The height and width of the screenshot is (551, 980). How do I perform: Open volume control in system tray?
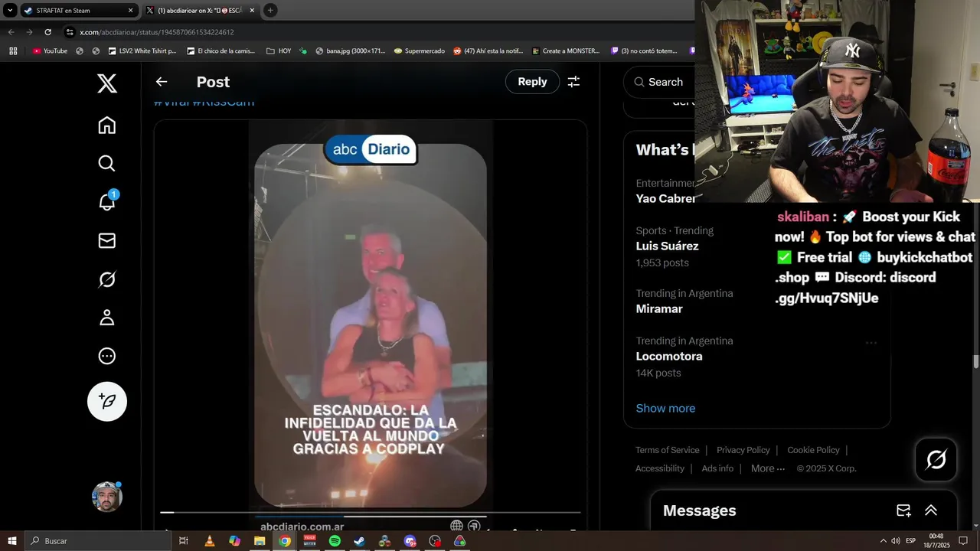pyautogui.click(x=896, y=541)
